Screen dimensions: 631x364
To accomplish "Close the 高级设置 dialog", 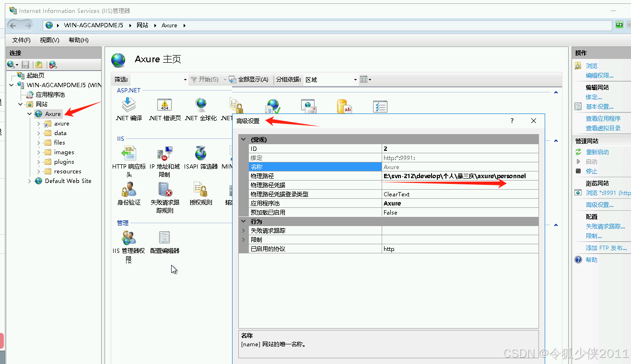I will 534,121.
